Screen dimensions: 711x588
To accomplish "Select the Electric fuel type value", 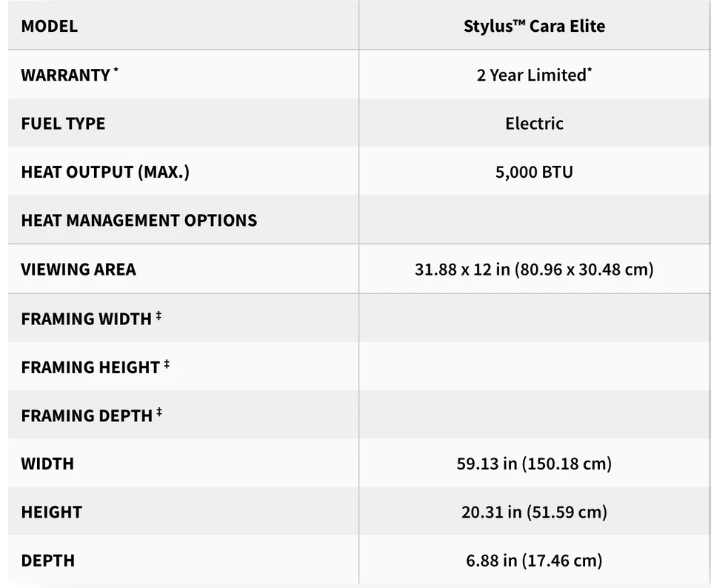I will click(534, 123).
